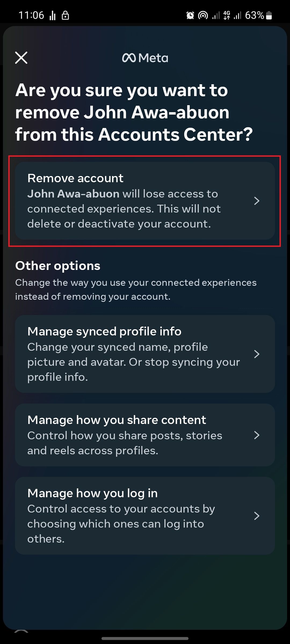
Task: Tap the battery icon showing 63%
Action: 269,16
